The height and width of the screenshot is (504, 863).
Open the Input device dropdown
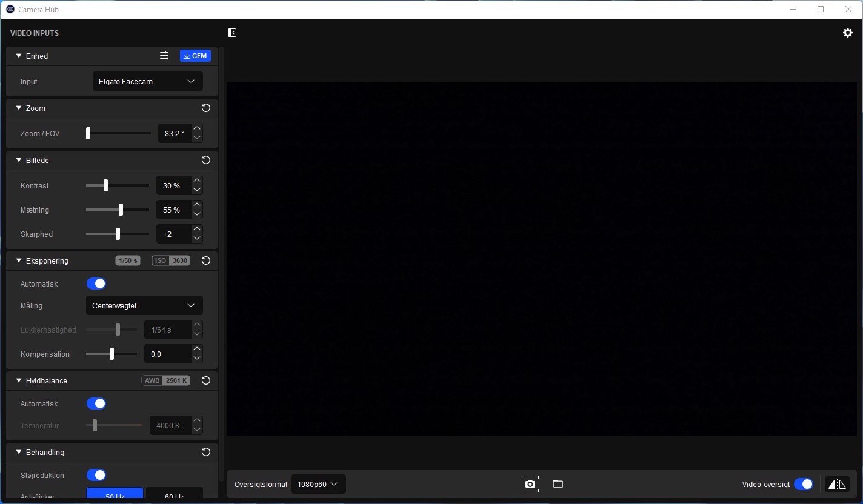[148, 81]
